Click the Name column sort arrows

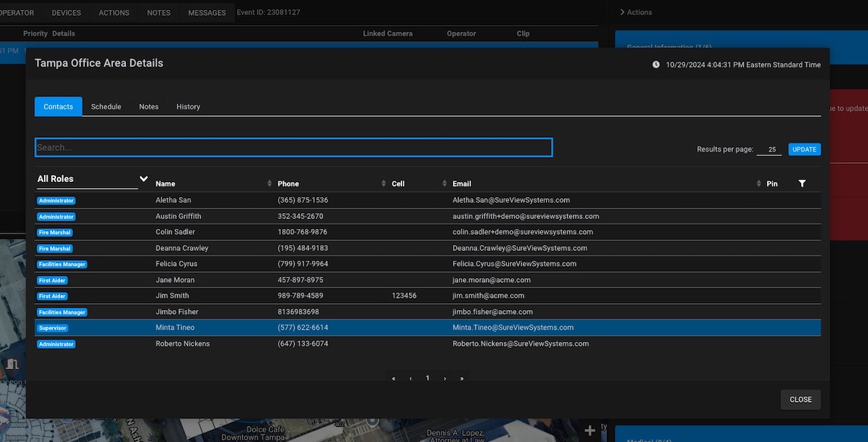269,183
